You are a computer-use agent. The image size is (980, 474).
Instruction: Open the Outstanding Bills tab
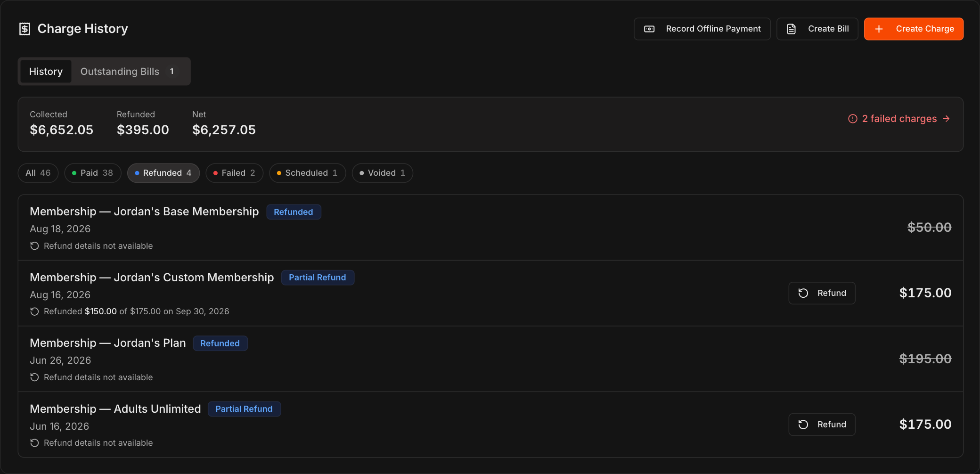(x=128, y=72)
